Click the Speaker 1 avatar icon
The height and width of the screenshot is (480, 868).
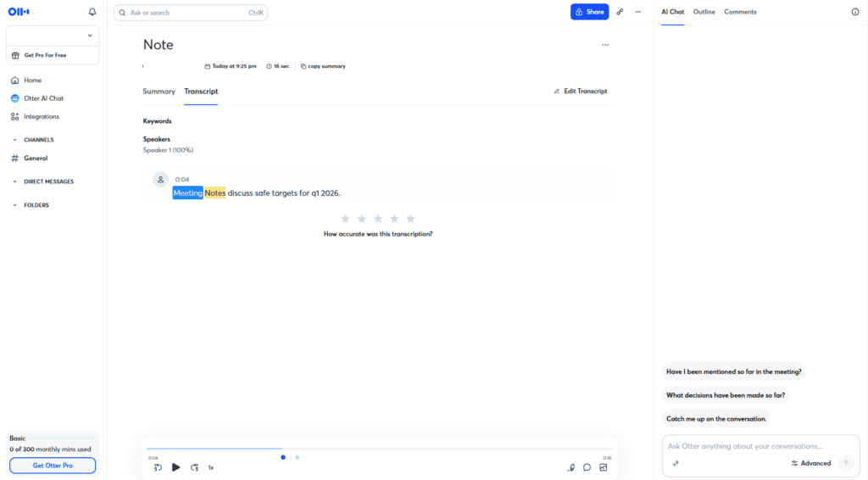pos(160,180)
